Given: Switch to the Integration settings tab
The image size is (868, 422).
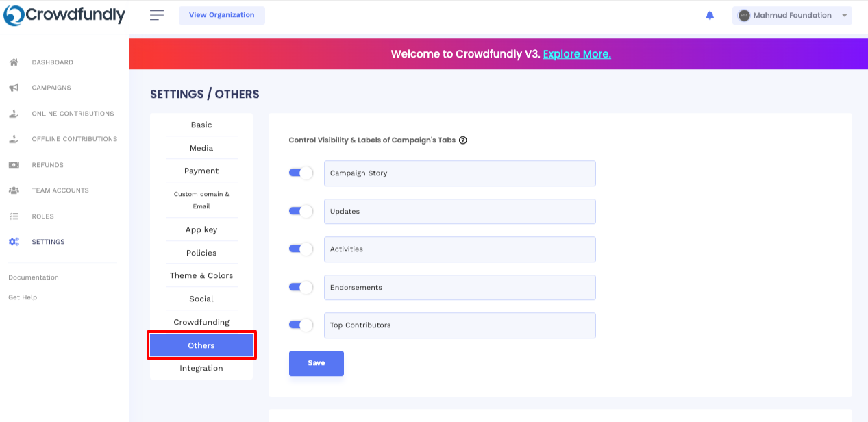Looking at the screenshot, I should point(201,368).
